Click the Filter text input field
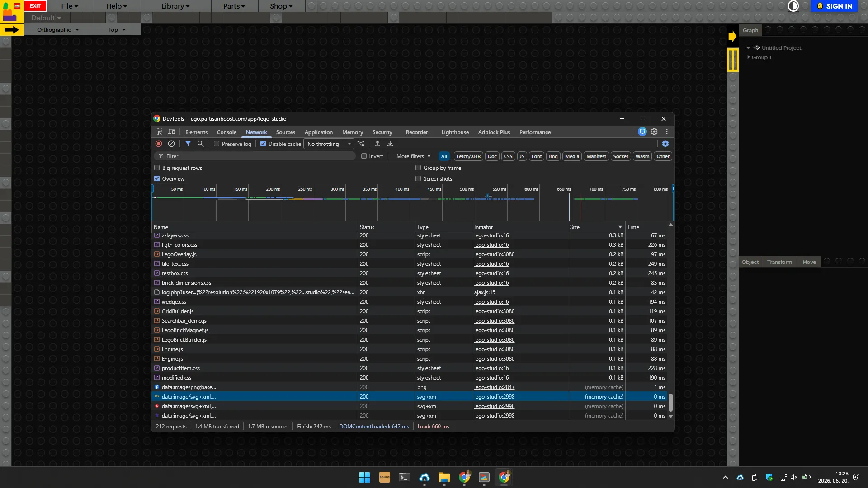Screen dimensions: 868x488 (255, 156)
